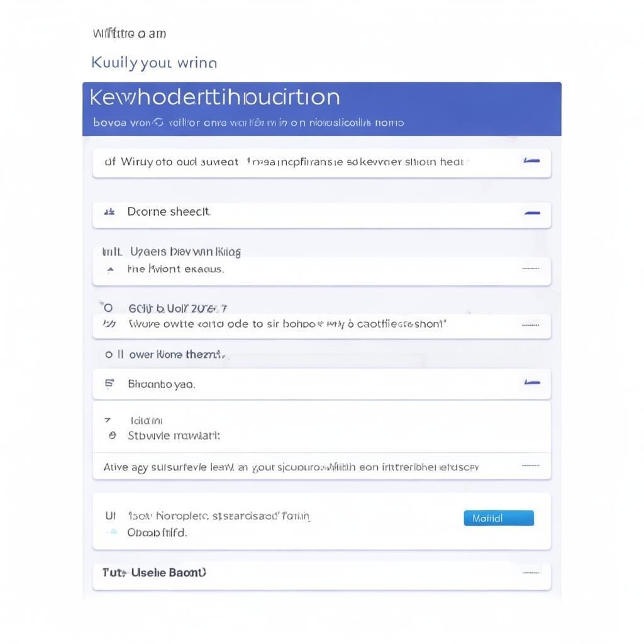Click the slashed icon beside "Wuure owtte" row
644x644 pixels.
click(109, 324)
